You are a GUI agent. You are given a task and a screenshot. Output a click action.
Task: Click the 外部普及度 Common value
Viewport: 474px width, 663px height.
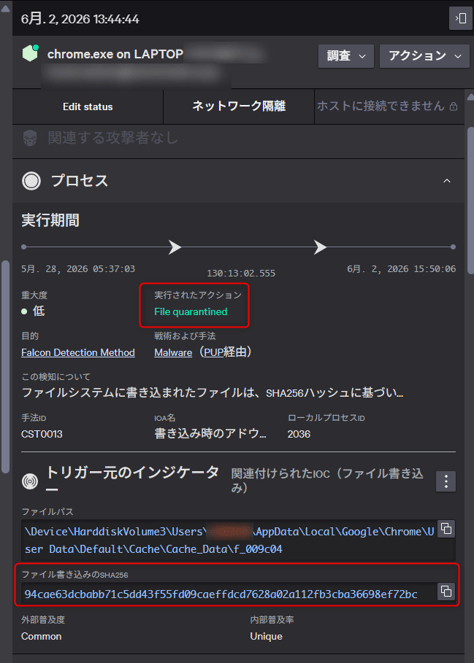pyautogui.click(x=41, y=636)
